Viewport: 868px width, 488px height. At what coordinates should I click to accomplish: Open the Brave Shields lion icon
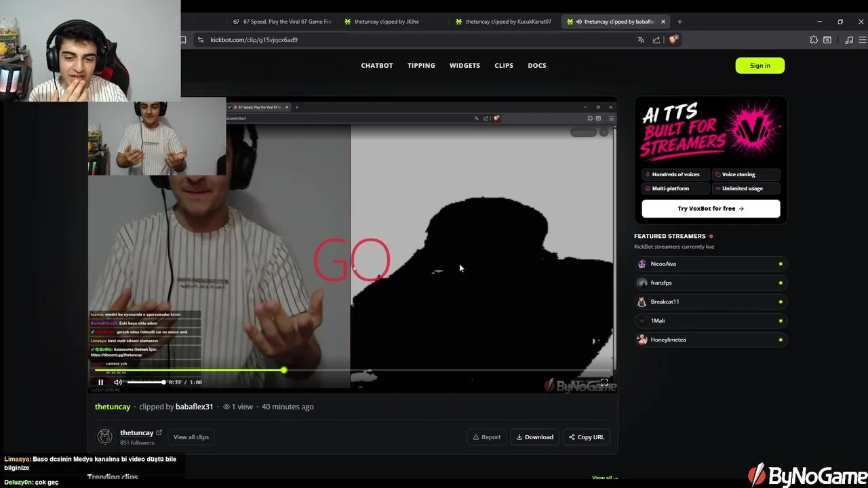(x=673, y=40)
